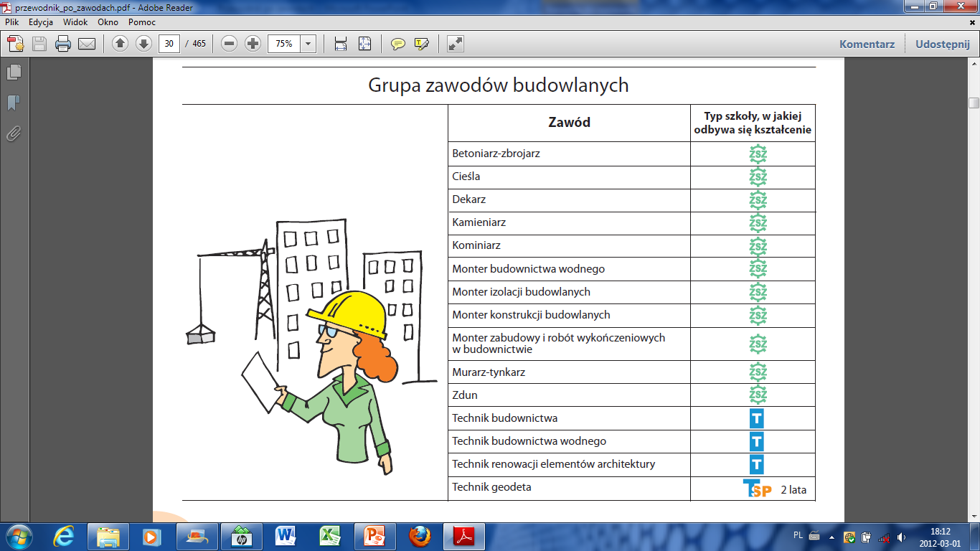Open the Plik menu
The image size is (980, 551).
click(x=11, y=22)
